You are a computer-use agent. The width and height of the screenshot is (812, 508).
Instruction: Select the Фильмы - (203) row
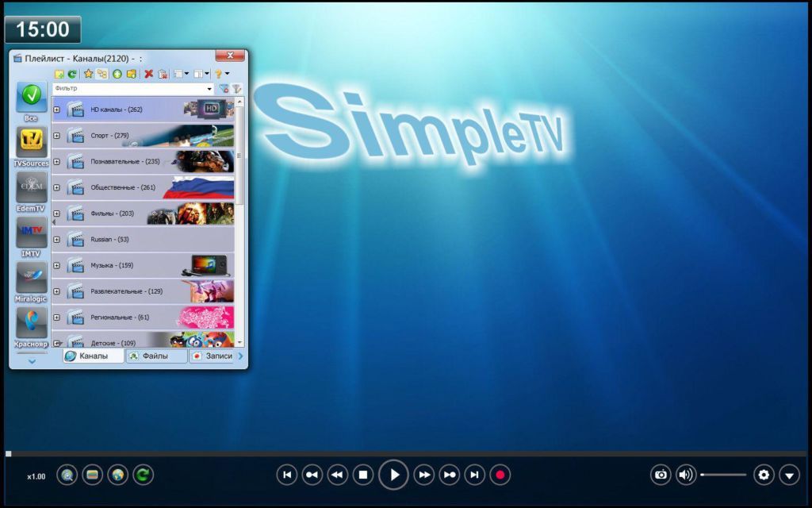pos(144,213)
